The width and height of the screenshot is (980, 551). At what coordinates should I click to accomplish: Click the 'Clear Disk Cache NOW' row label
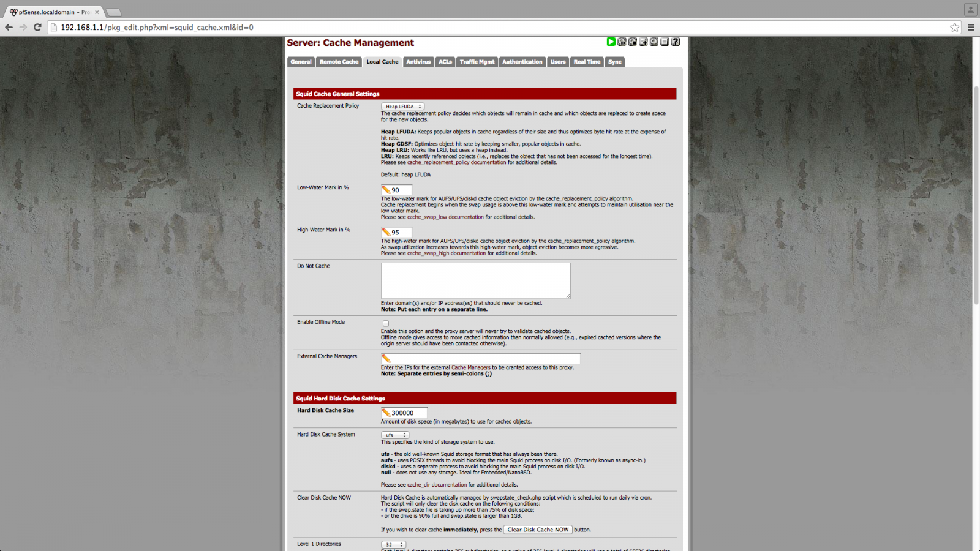click(x=324, y=498)
